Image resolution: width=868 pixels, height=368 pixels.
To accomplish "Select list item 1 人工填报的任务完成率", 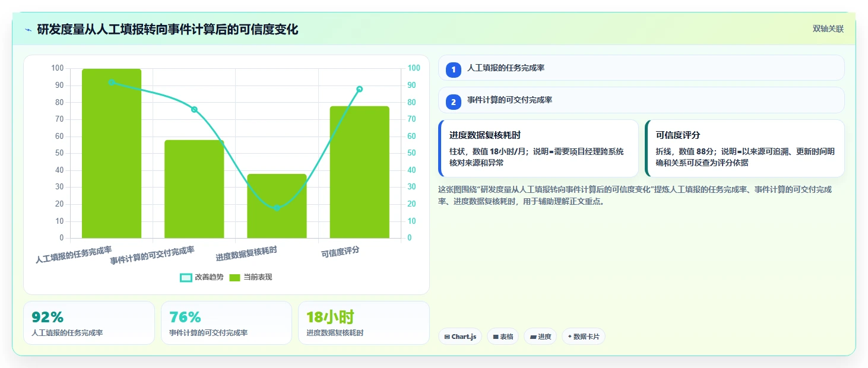I will [641, 68].
